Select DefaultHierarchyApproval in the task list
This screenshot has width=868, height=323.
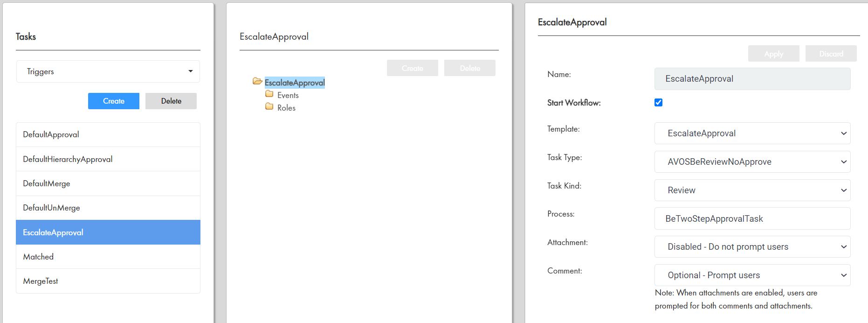(108, 159)
